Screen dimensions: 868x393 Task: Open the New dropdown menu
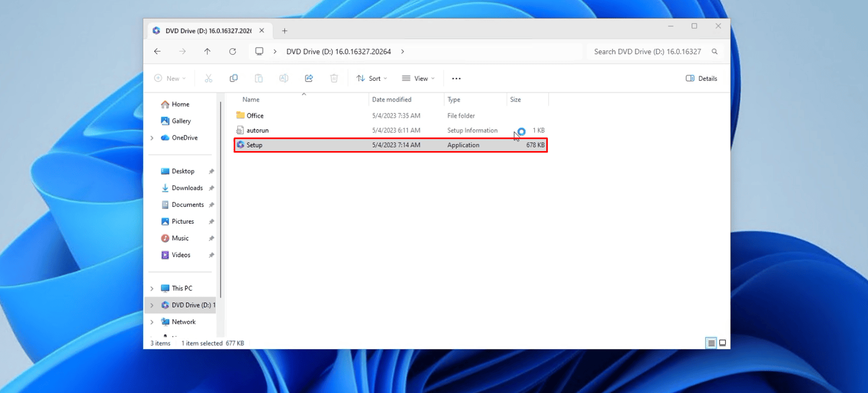tap(170, 79)
